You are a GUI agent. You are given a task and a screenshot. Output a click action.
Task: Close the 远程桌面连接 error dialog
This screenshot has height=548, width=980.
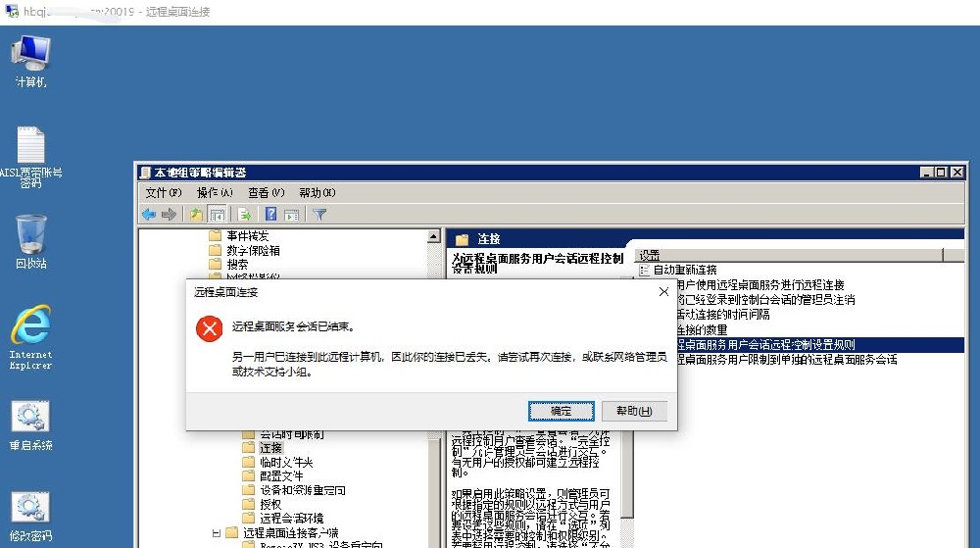coord(663,292)
